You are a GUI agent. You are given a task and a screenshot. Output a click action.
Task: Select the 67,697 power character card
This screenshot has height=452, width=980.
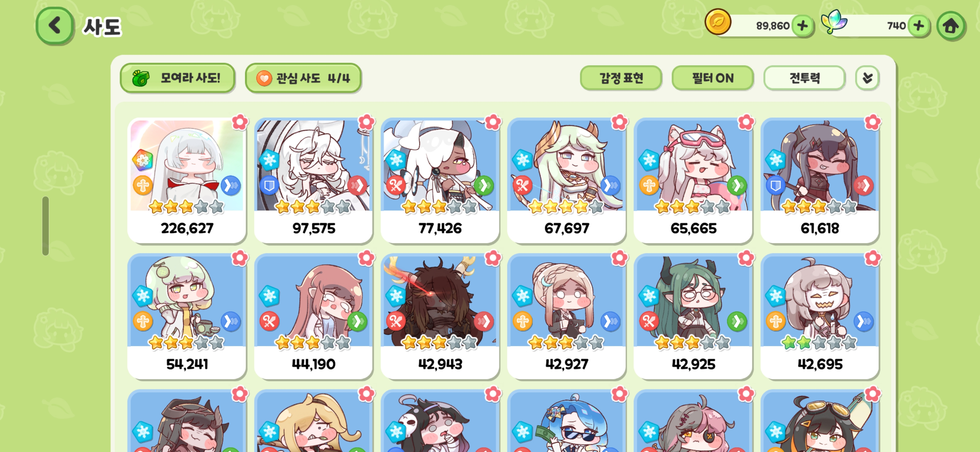(x=566, y=180)
